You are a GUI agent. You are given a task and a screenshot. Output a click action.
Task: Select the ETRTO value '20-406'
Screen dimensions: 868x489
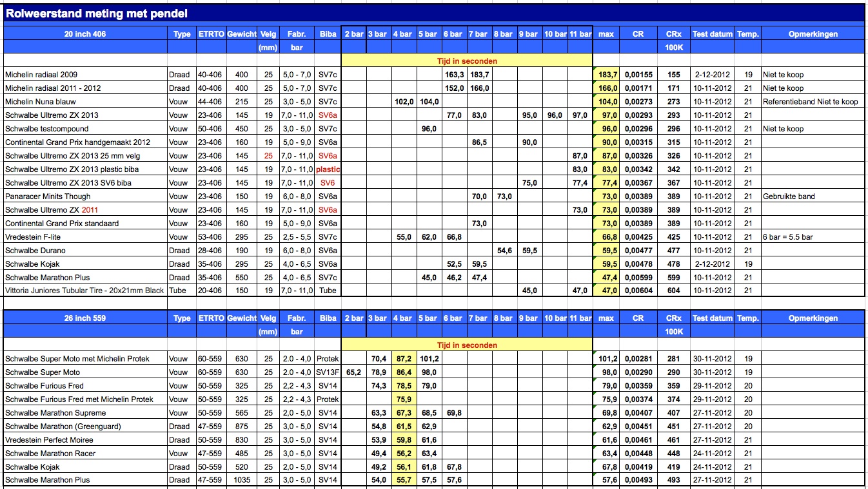(210, 291)
